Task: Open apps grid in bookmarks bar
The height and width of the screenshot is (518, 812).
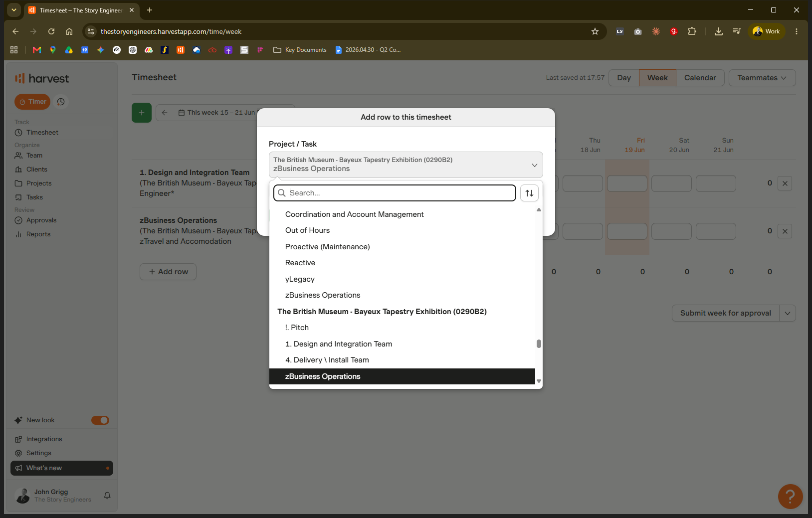Action: pos(14,50)
